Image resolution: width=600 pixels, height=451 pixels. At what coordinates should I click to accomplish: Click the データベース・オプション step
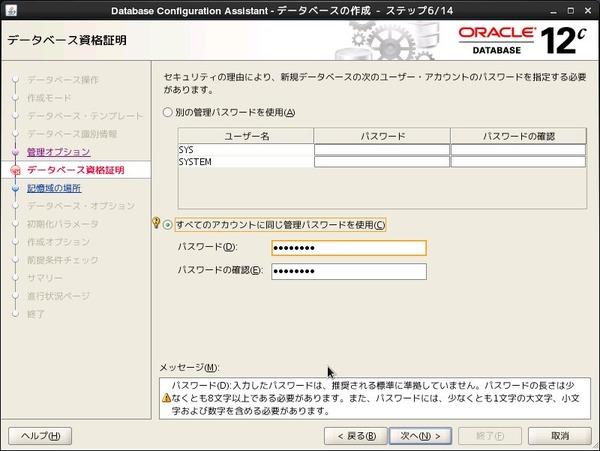(x=81, y=206)
